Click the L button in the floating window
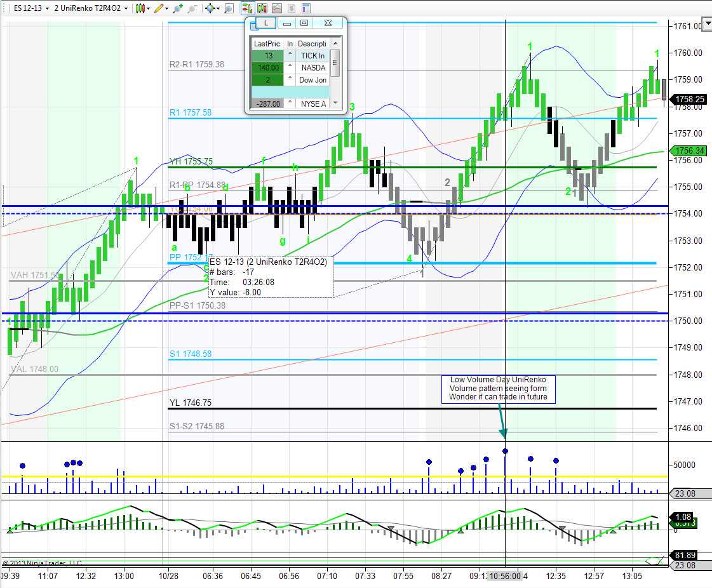This screenshot has width=712, height=588. [x=266, y=23]
